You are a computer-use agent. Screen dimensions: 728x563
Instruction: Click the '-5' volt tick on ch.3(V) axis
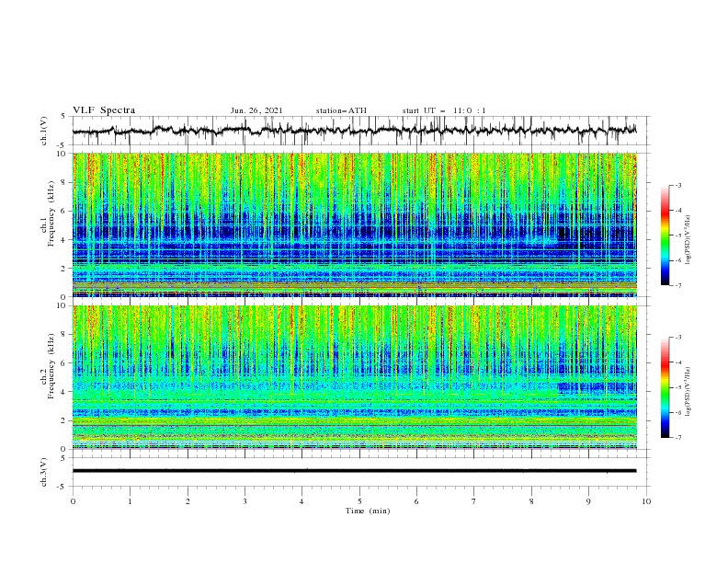62,487
